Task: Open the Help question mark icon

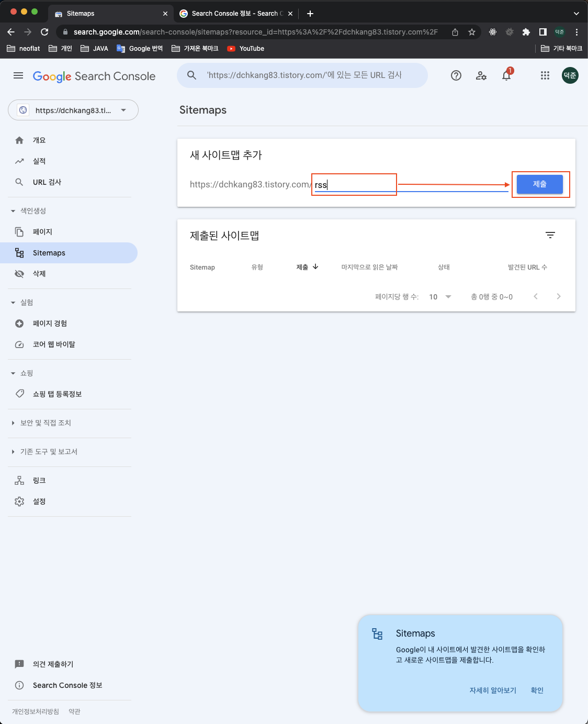Action: (x=456, y=75)
